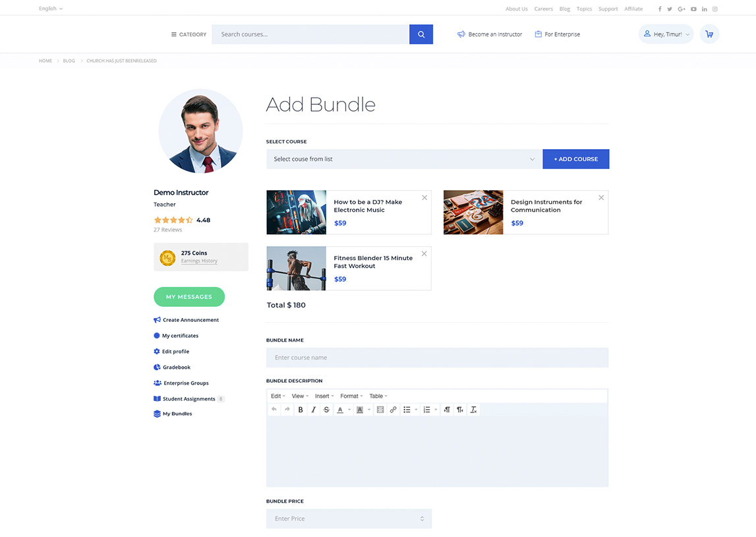Image resolution: width=756 pixels, height=537 pixels.
Task: Click the insert link icon
Action: (393, 410)
